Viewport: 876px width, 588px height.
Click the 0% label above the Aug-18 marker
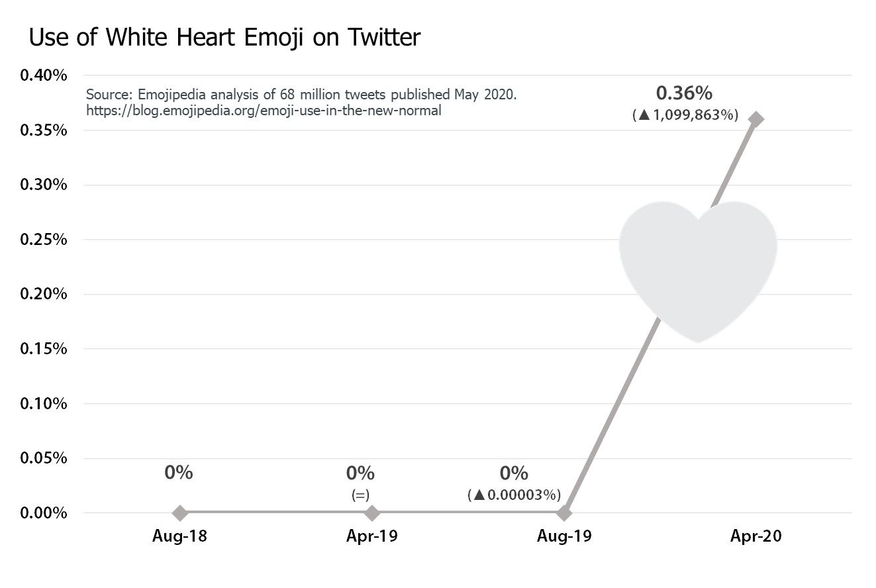pos(179,473)
